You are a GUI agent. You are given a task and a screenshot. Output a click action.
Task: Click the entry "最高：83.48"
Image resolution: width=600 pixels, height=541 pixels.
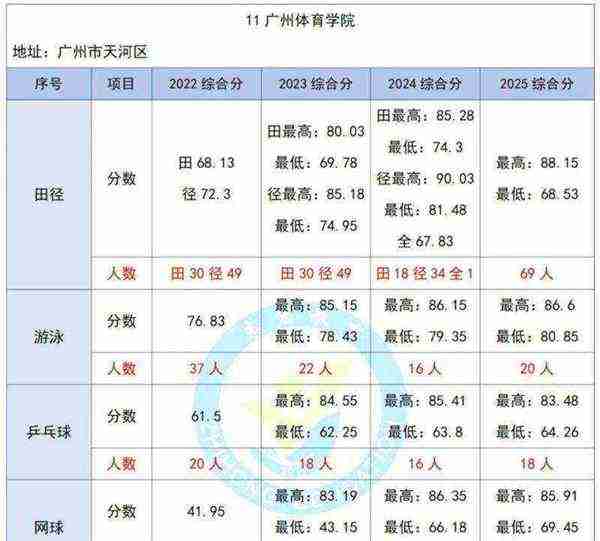point(537,401)
